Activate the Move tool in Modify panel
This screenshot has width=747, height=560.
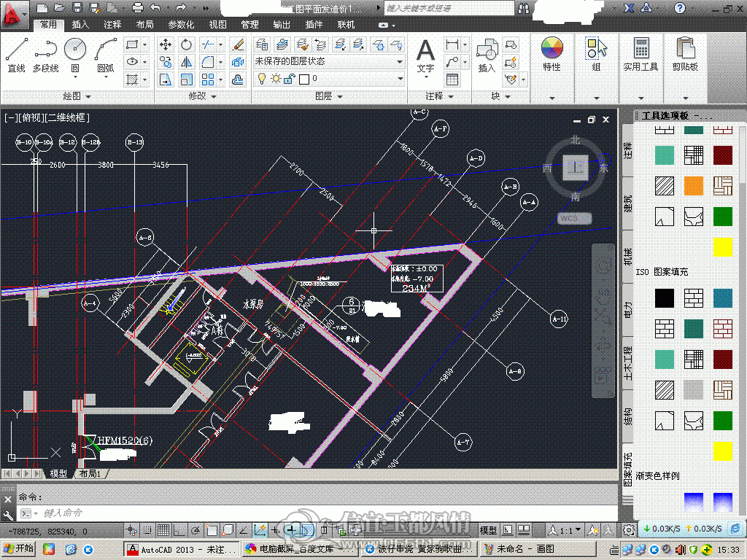point(166,44)
